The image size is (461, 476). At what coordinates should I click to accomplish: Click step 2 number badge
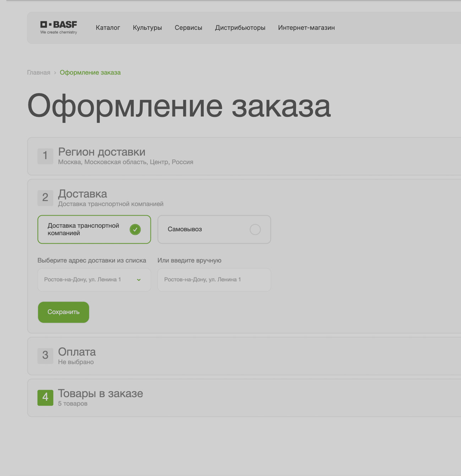pyautogui.click(x=45, y=198)
